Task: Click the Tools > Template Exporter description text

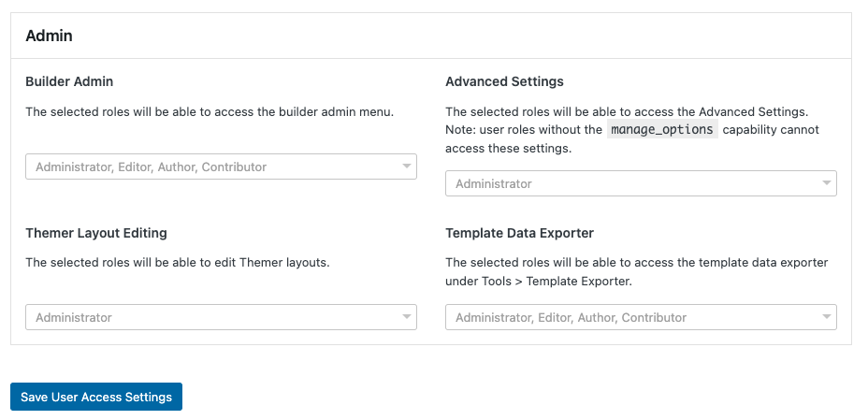Action: click(x=637, y=271)
